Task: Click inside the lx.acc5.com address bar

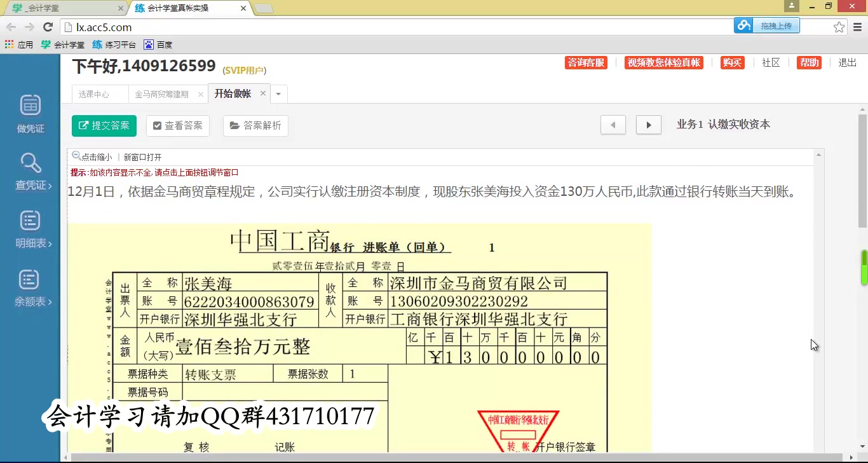Action: coord(191,27)
